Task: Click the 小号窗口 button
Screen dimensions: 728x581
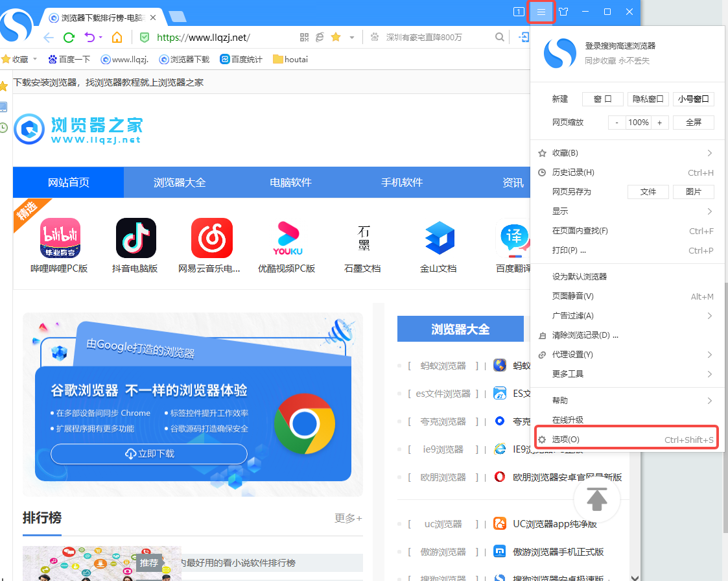Action: coord(693,99)
